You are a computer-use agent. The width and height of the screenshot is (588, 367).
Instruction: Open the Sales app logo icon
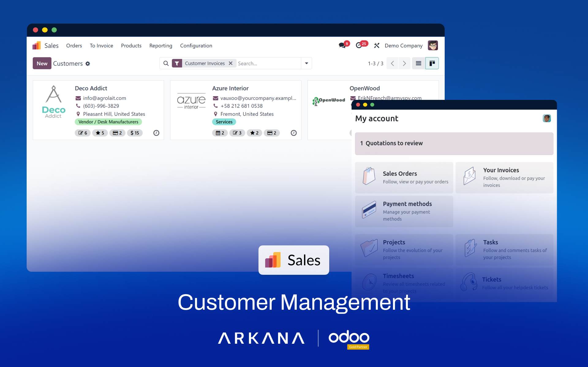pos(37,46)
